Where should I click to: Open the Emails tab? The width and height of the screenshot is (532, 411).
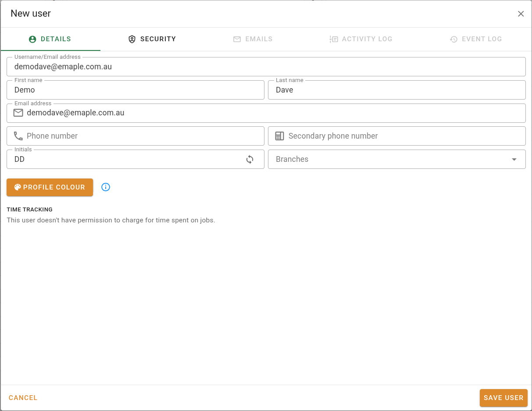pyautogui.click(x=253, y=39)
